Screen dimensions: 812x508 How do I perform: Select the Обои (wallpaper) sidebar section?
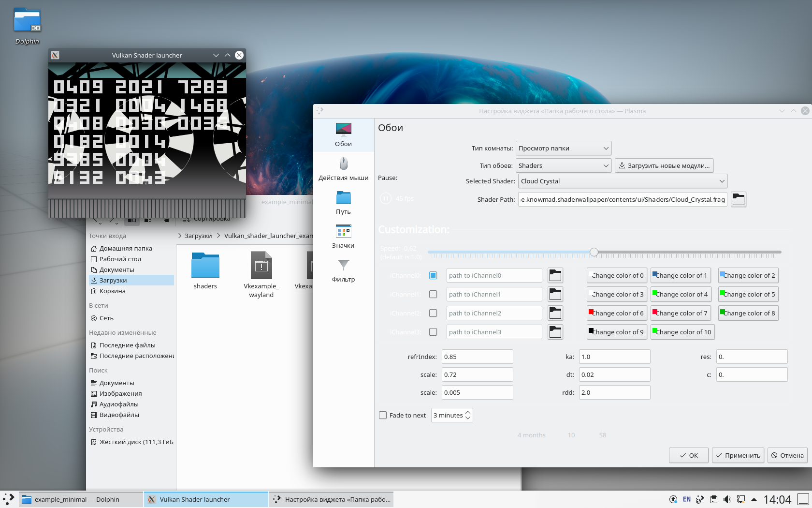click(x=343, y=135)
